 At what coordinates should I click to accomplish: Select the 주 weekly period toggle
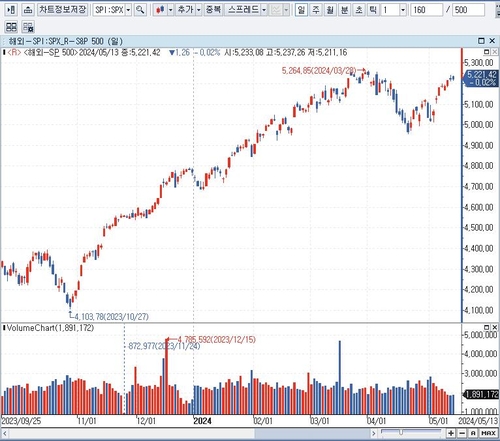315,10
